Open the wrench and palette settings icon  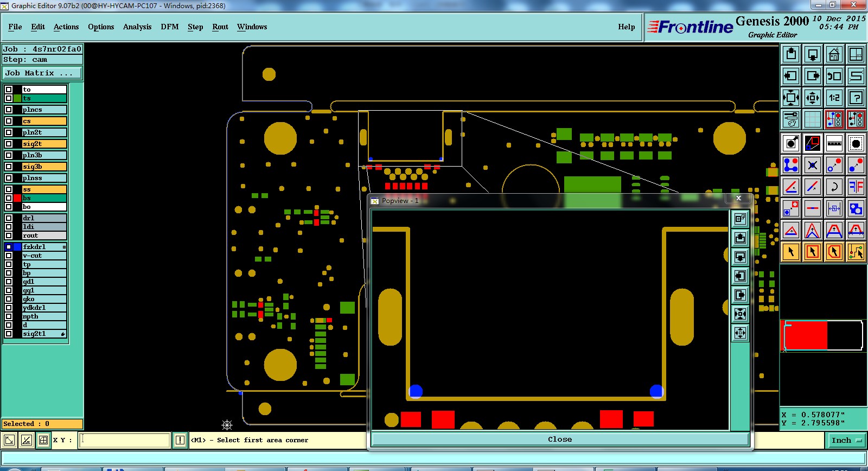pyautogui.click(x=791, y=119)
